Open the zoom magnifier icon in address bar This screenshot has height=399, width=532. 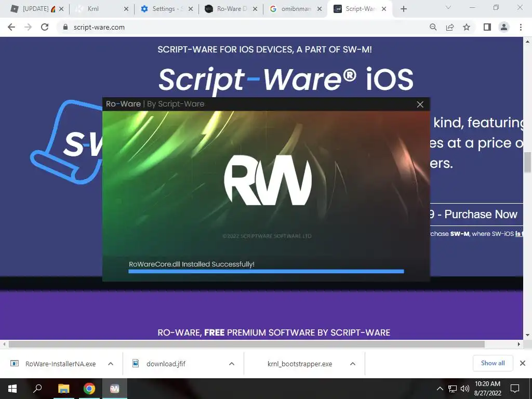point(433,27)
